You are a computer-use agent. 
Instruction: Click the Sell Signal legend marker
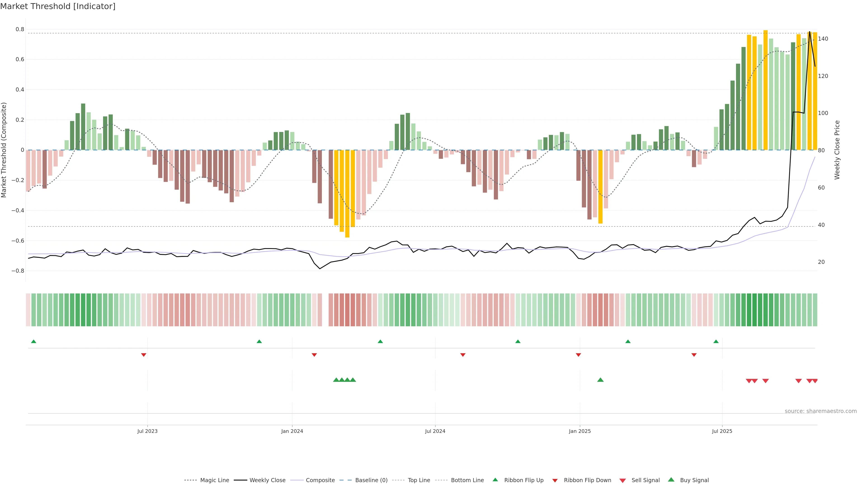click(623, 481)
